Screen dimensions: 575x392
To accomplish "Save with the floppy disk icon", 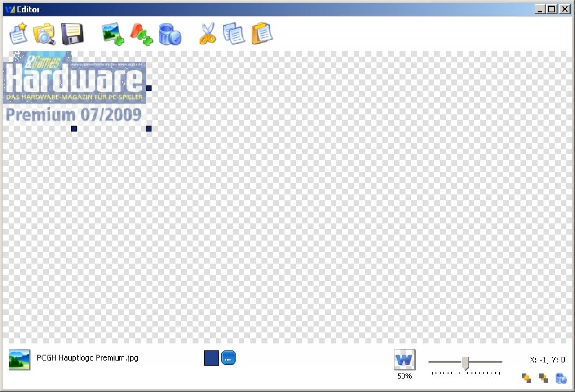I will click(72, 34).
